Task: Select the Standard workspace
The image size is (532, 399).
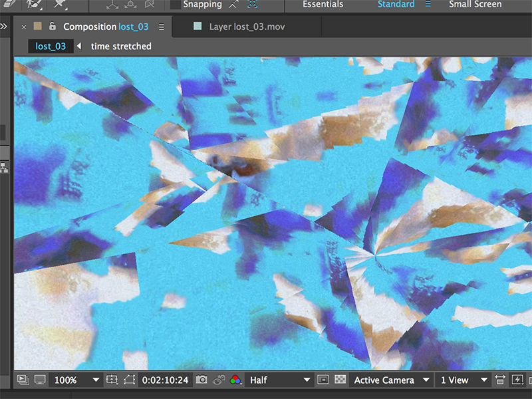Action: [x=396, y=4]
